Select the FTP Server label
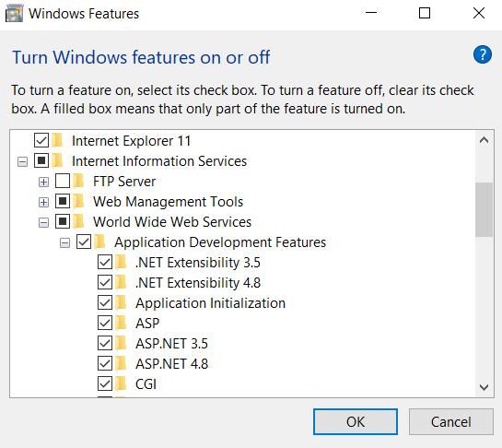The height and width of the screenshot is (448, 502). click(124, 182)
